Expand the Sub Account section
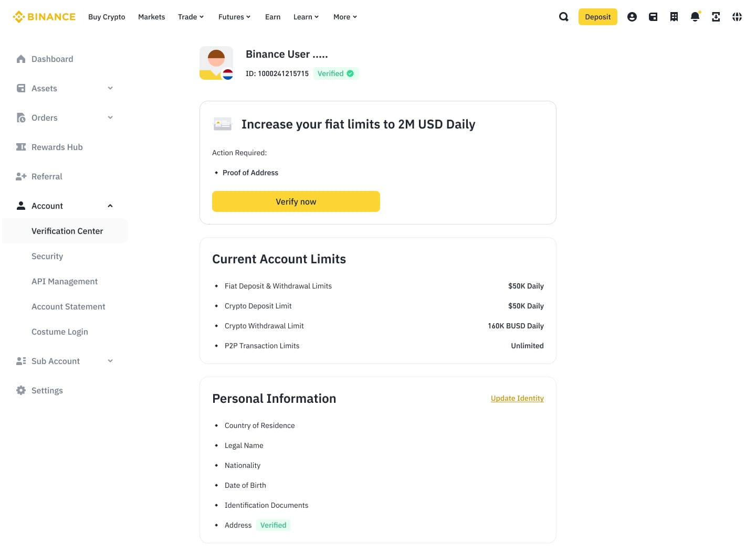Image resolution: width=756 pixels, height=556 pixels. tap(110, 361)
